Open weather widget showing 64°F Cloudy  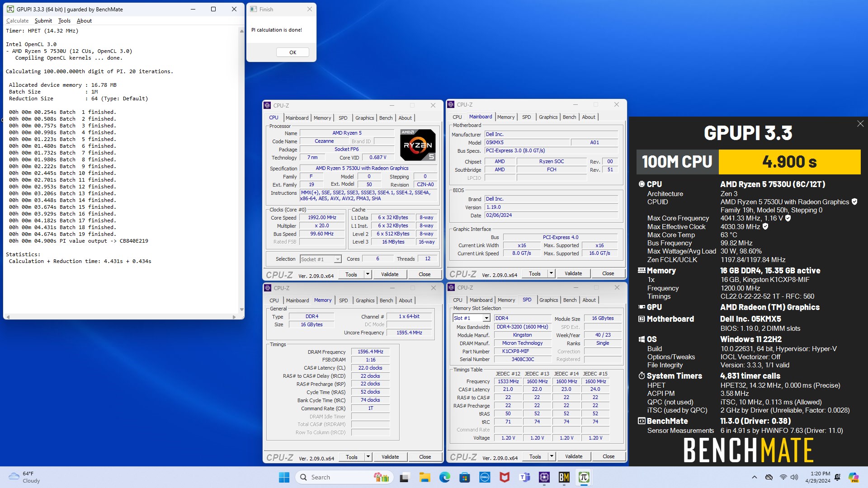tap(24, 477)
